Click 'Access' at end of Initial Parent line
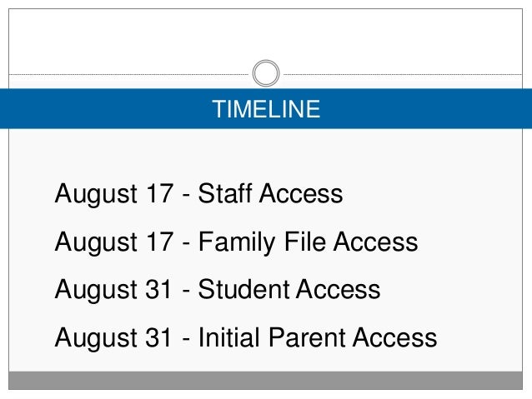532x399 pixels. pyautogui.click(x=395, y=337)
